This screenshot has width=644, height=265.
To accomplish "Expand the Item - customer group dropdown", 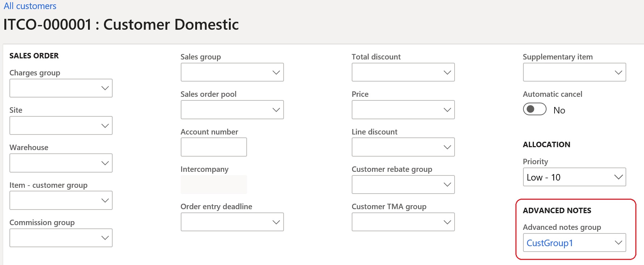I will [x=105, y=200].
